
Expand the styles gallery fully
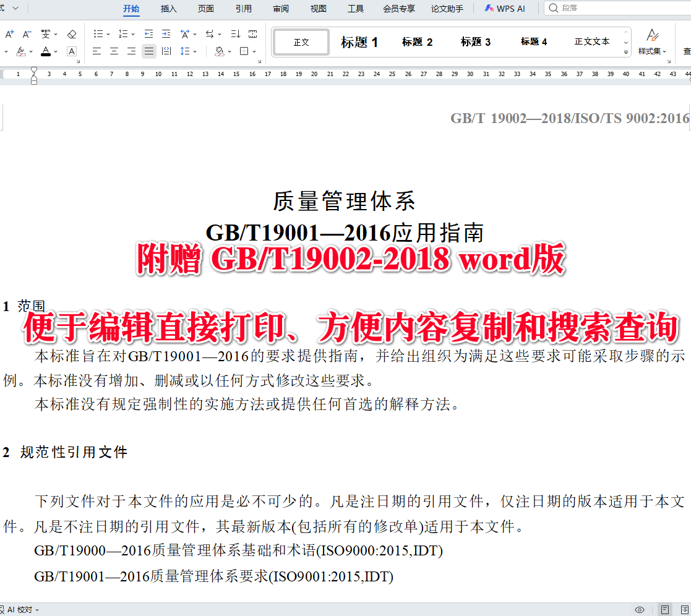626,52
